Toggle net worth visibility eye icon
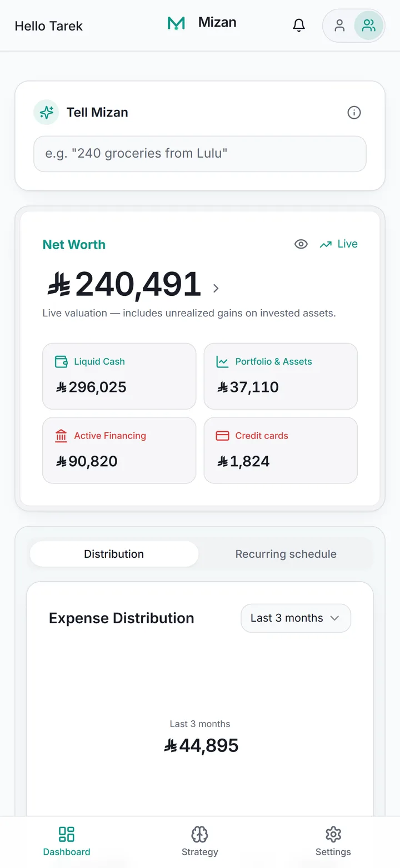400x868 pixels. 301,244
